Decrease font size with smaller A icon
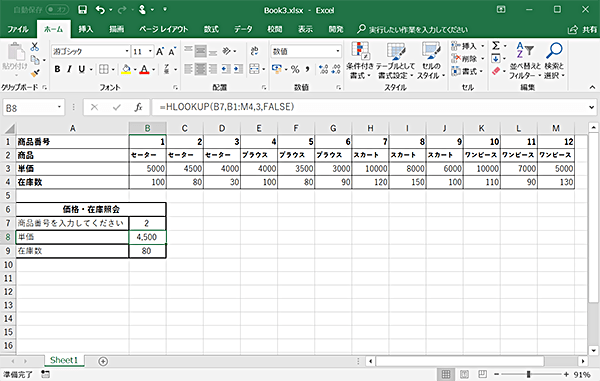Screen dimensions: 600x381 tap(172, 51)
